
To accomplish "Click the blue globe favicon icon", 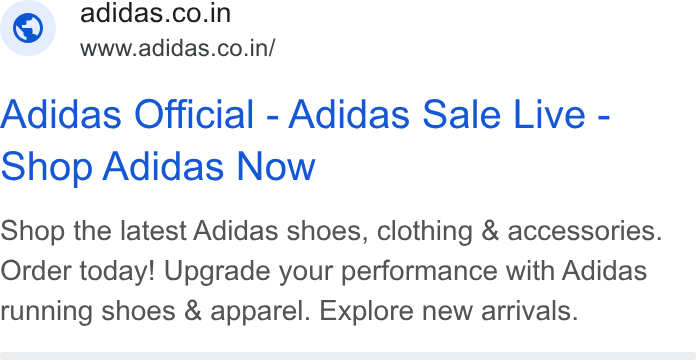I will point(28,28).
